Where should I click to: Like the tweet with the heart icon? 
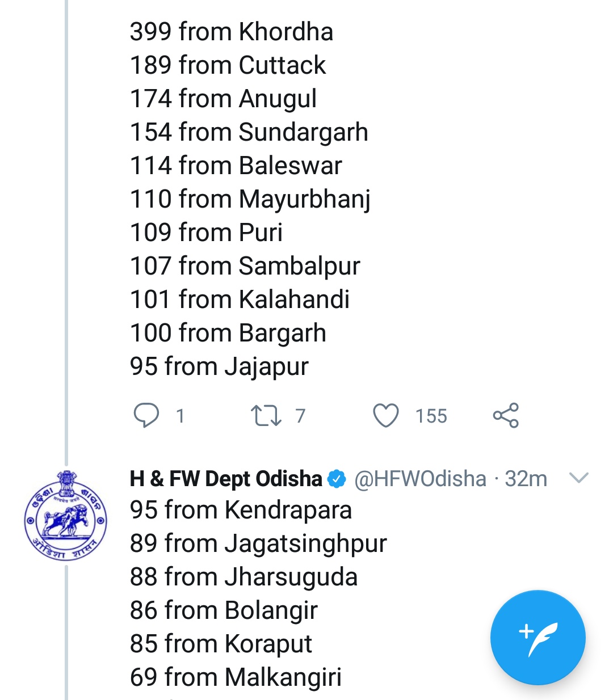pyautogui.click(x=386, y=415)
